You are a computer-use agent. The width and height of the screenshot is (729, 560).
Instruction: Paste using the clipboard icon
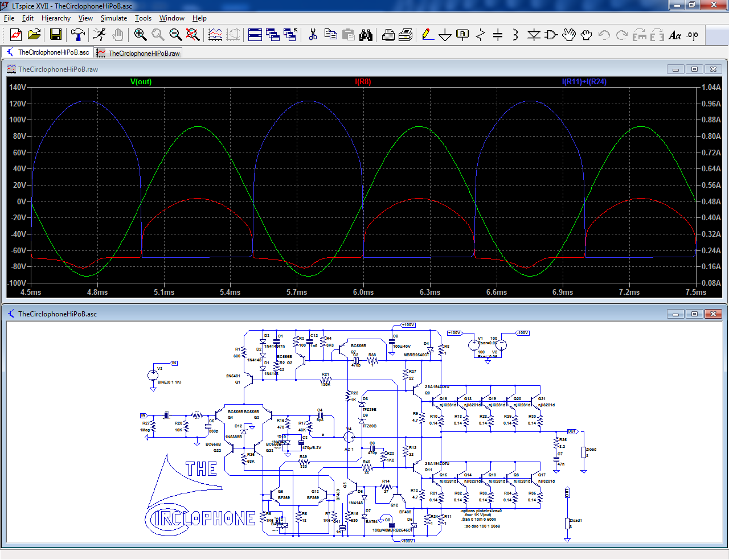(x=349, y=35)
